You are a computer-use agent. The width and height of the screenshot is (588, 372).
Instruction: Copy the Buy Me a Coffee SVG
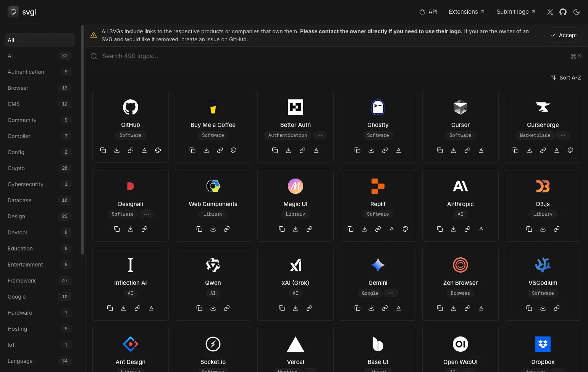(x=192, y=150)
